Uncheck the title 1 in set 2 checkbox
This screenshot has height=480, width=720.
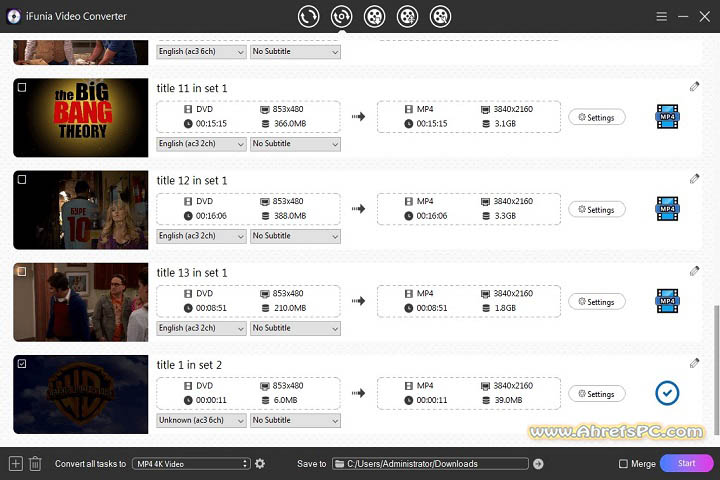[x=23, y=364]
